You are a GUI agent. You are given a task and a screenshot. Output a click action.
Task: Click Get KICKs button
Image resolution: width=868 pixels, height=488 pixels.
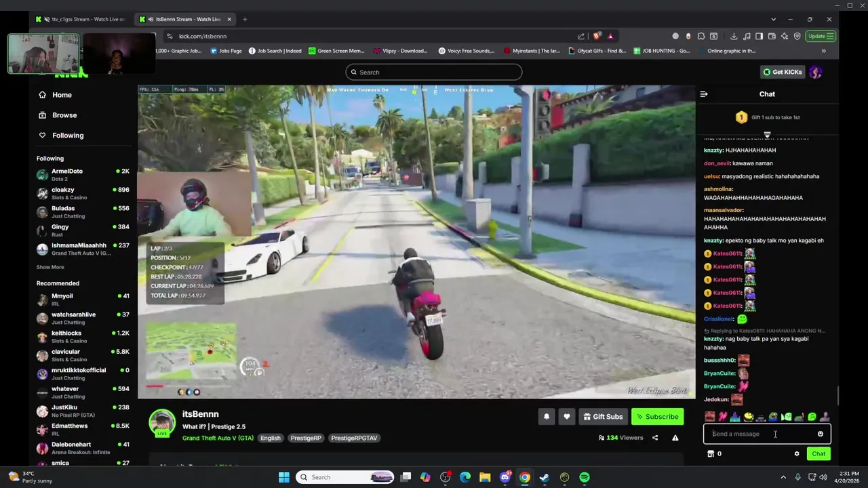pos(783,72)
